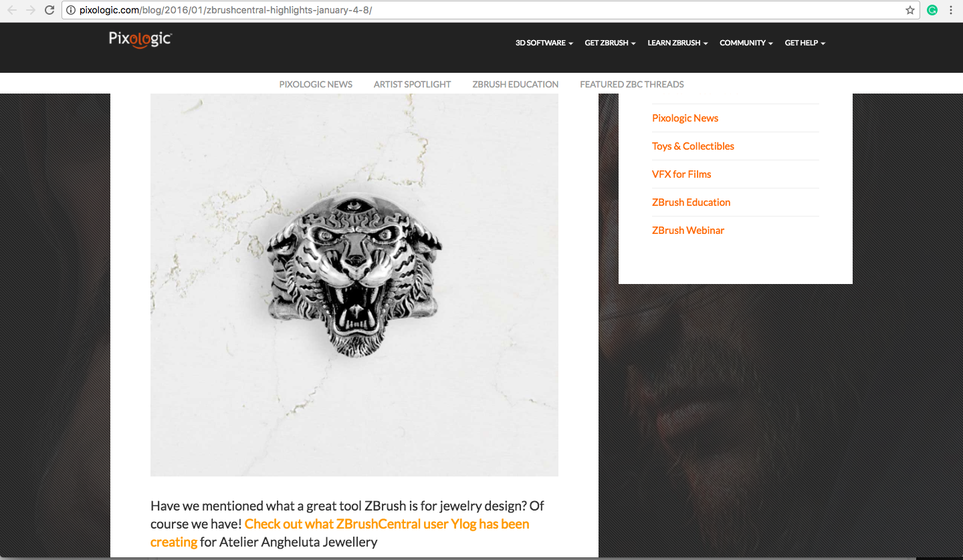This screenshot has width=963, height=560.
Task: Click the site info icon in the address bar
Action: tap(71, 10)
